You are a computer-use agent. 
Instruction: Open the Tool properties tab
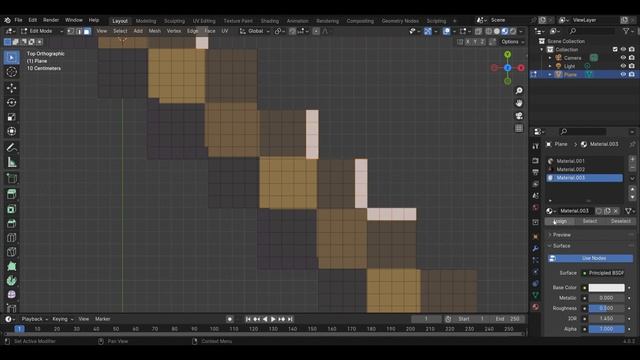[536, 147]
